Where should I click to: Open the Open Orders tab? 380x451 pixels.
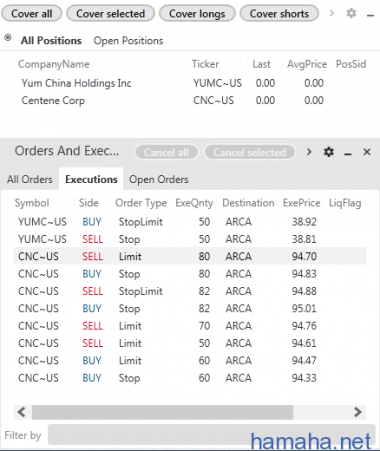click(x=159, y=179)
